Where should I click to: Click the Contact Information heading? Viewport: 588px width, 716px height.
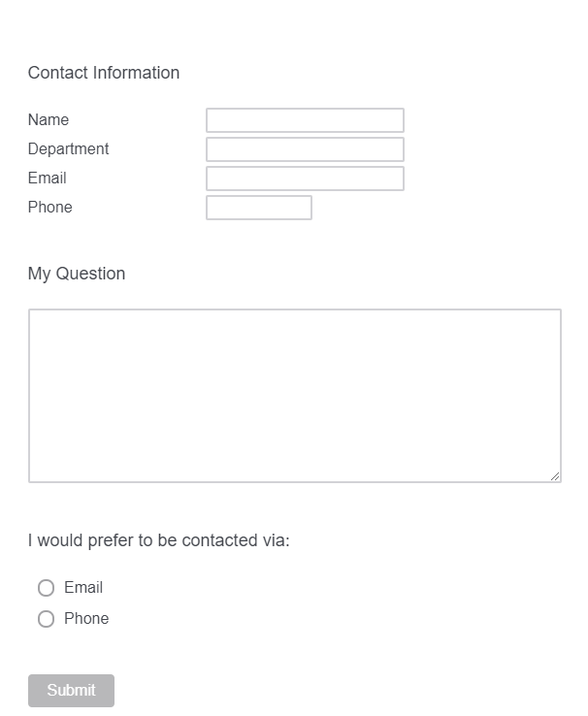(x=104, y=73)
